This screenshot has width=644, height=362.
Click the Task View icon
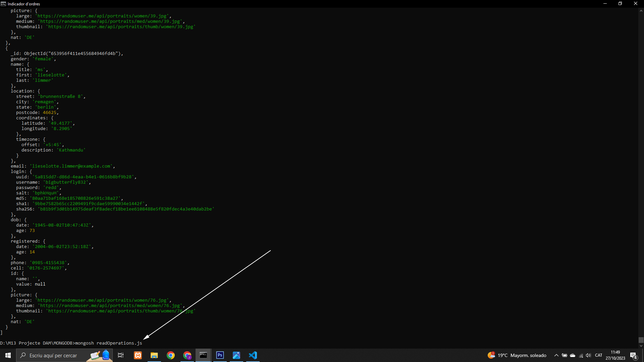tap(121, 355)
